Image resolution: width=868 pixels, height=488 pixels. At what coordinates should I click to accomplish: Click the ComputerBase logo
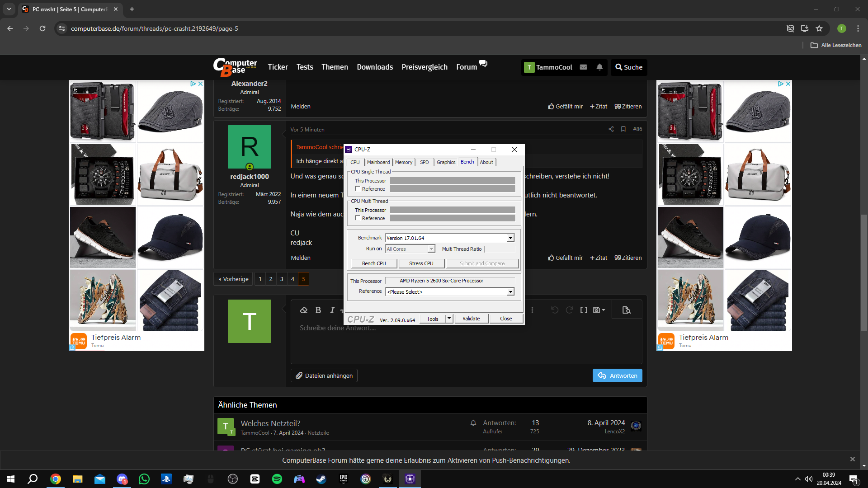[235, 67]
